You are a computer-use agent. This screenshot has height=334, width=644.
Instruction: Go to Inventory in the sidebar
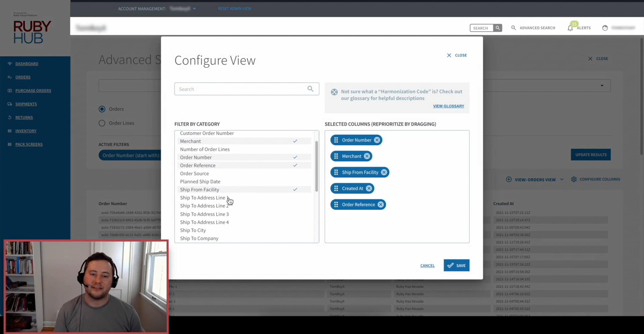pyautogui.click(x=26, y=131)
